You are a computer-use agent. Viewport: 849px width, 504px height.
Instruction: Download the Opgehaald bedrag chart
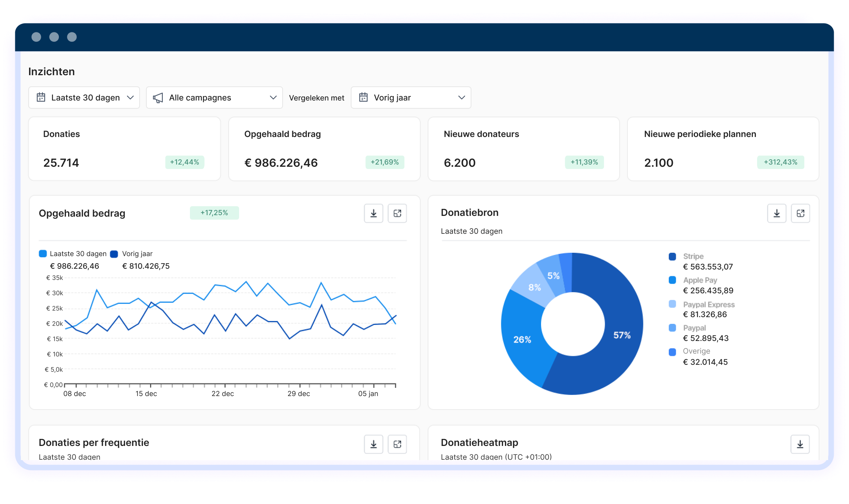[373, 213]
